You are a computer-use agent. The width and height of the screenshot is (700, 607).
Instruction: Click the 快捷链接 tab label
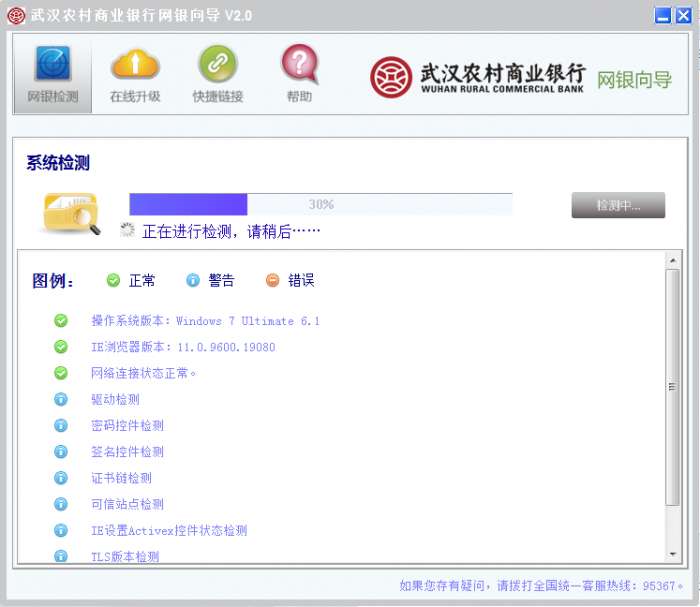coord(218,96)
